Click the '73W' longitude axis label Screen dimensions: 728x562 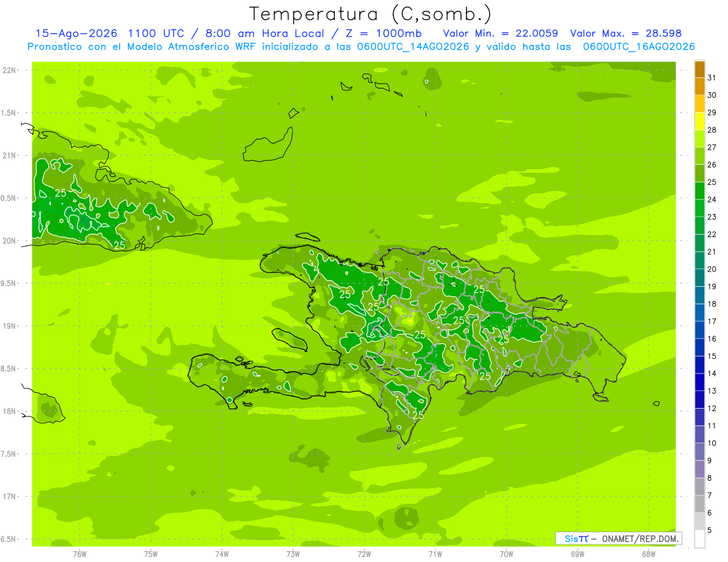pos(293,554)
